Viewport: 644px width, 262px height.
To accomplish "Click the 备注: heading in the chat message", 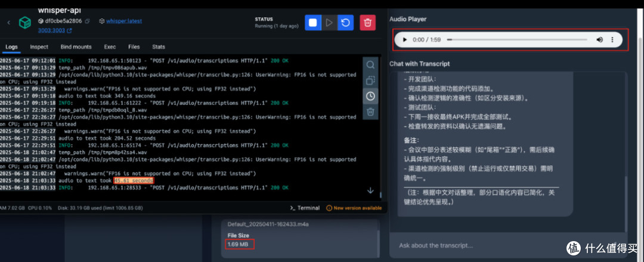I will (x=413, y=141).
